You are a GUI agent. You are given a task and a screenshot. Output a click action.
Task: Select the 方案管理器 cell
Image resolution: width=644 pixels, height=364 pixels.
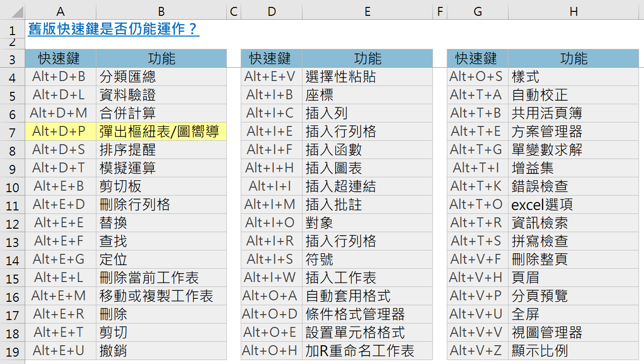pos(573,131)
